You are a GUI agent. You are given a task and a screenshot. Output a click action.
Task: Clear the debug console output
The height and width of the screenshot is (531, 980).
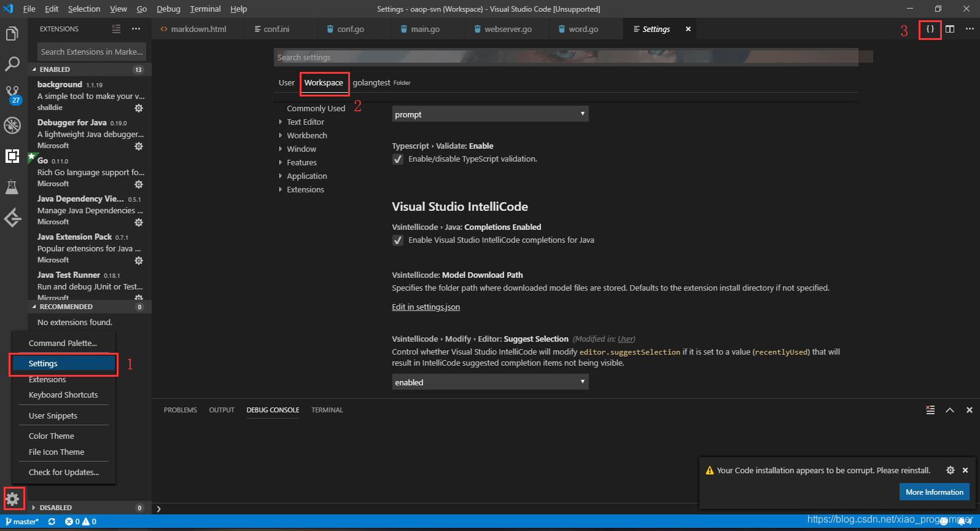930,410
